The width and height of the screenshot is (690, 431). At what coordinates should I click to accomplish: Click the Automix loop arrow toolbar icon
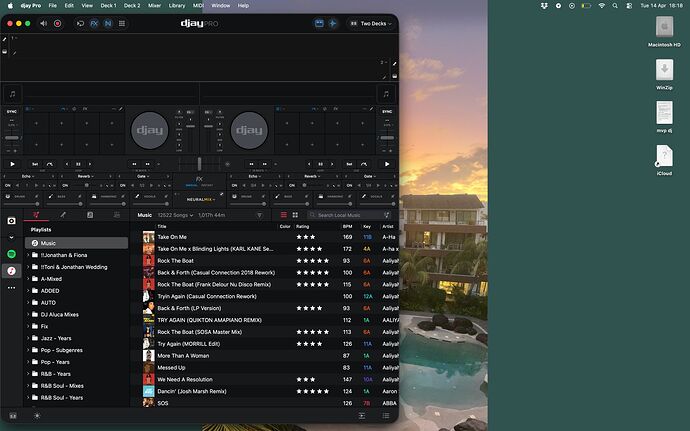pos(80,23)
